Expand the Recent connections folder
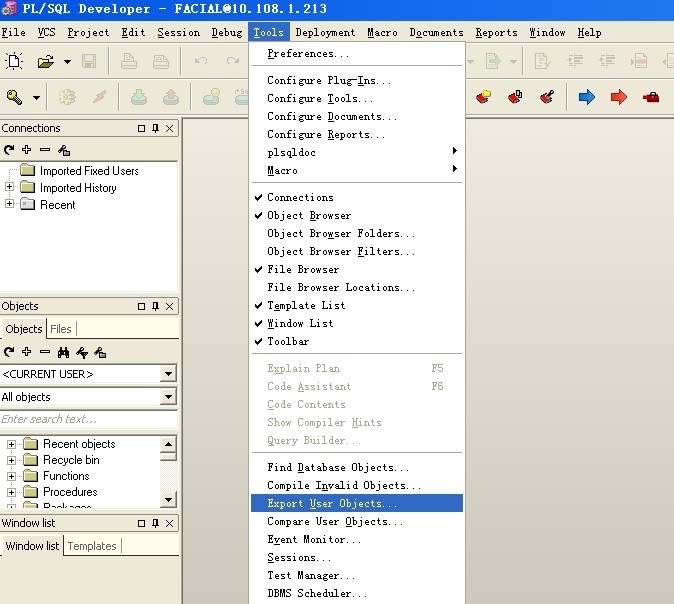674x604 pixels. click(x=9, y=203)
